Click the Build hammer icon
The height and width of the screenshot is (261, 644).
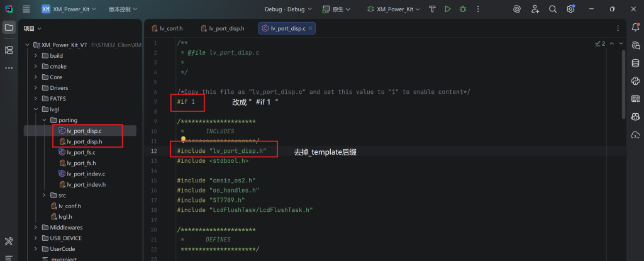pyautogui.click(x=433, y=9)
